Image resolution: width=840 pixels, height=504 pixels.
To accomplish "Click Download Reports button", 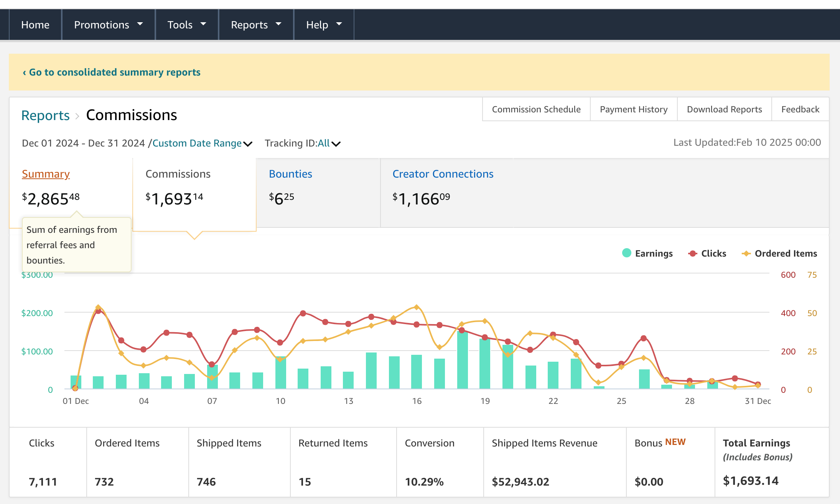I will (724, 109).
